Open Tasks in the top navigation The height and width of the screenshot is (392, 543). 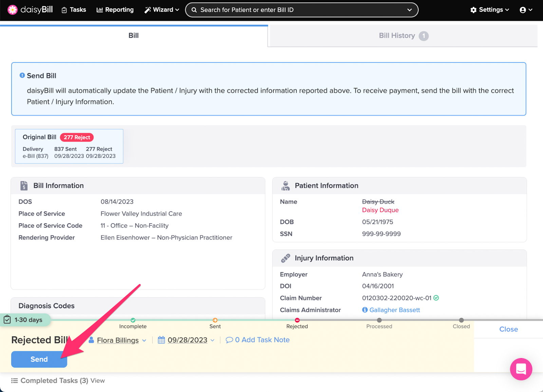(x=74, y=10)
